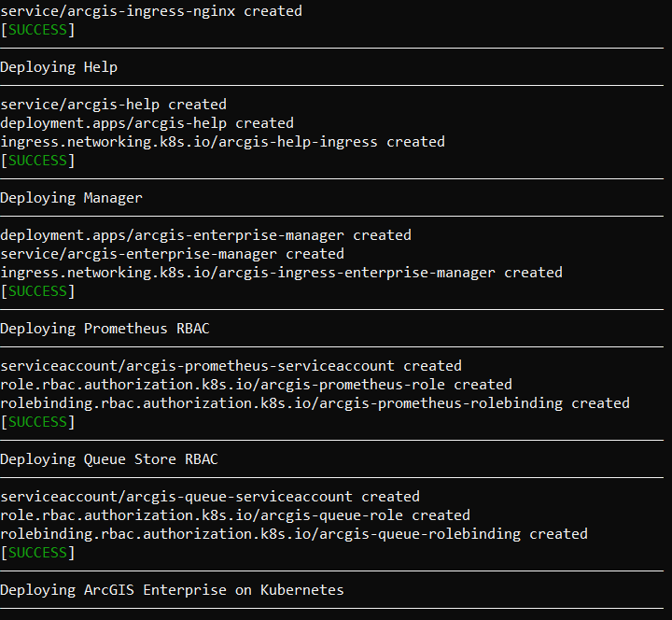The height and width of the screenshot is (620, 672).
Task: Click the arcgis-help-ingress created line
Action: coord(223,142)
